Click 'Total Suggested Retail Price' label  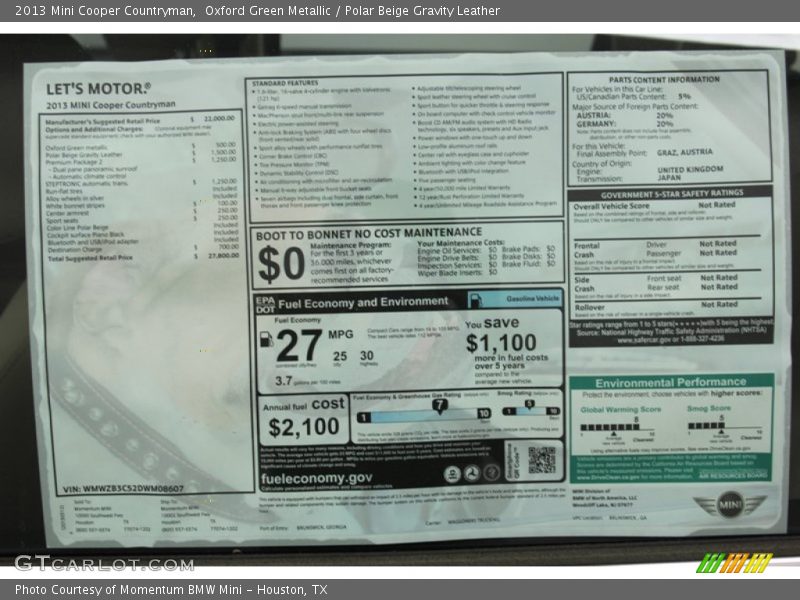90,258
